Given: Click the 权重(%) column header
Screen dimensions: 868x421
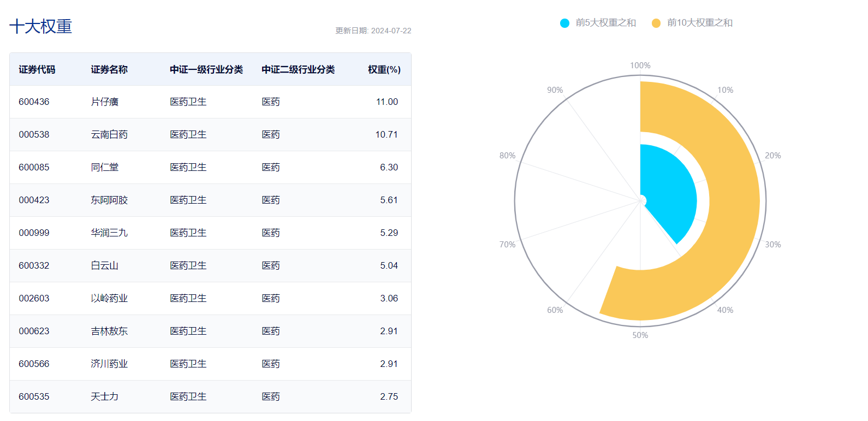Looking at the screenshot, I should (x=384, y=69).
